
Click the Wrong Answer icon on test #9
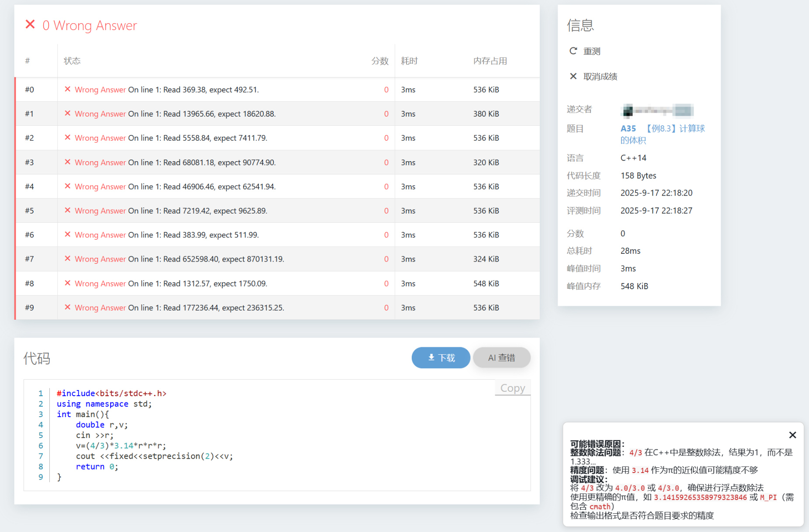pyautogui.click(x=68, y=307)
